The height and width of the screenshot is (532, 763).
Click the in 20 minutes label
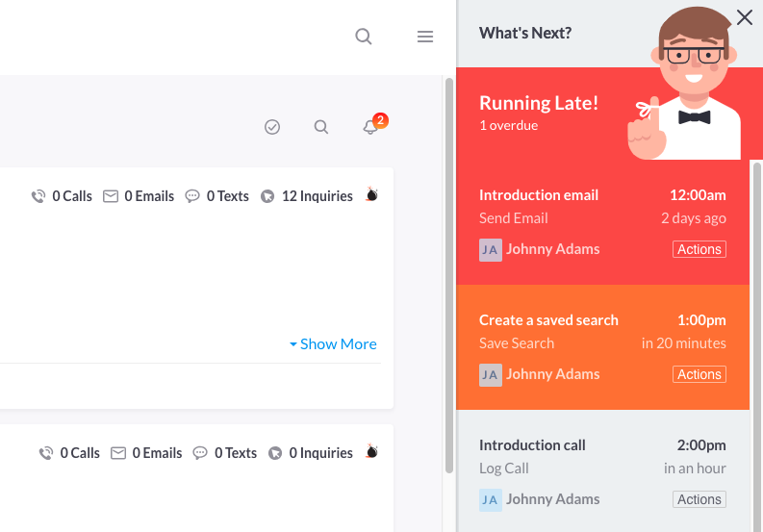point(684,343)
